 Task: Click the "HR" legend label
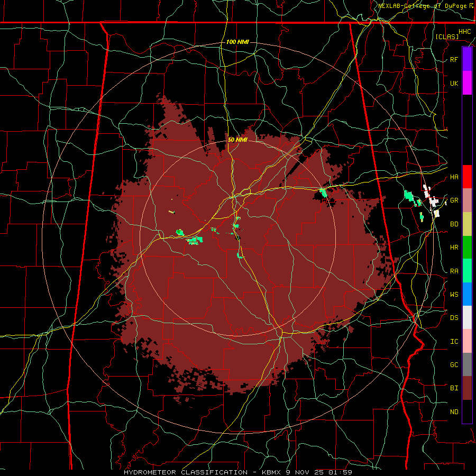pos(454,248)
